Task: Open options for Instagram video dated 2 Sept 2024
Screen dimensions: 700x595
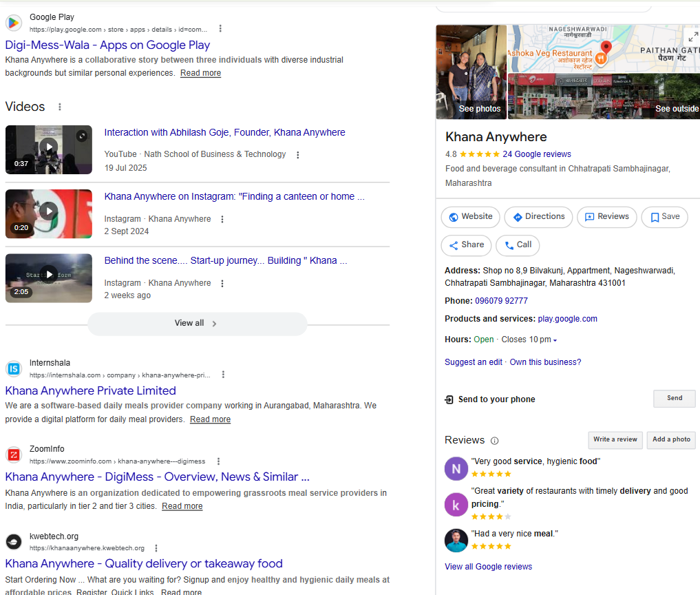Action: pyautogui.click(x=222, y=219)
